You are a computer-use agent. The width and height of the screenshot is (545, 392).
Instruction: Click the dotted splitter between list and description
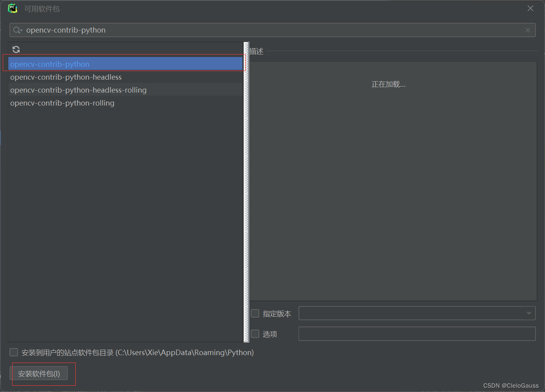click(246, 192)
